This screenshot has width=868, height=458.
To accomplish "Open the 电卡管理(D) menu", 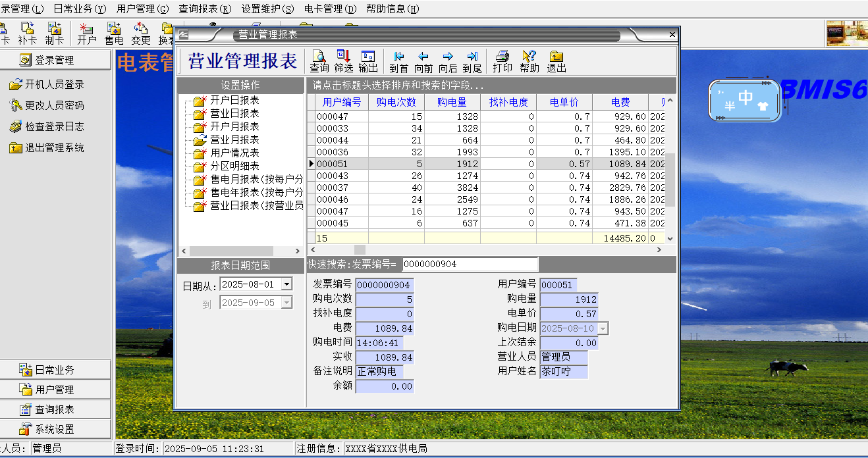I will (x=330, y=9).
